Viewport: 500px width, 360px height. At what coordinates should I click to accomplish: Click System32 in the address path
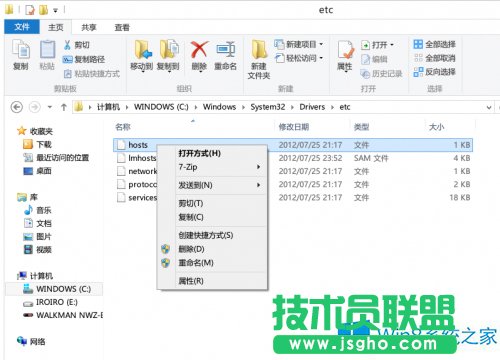click(x=268, y=107)
